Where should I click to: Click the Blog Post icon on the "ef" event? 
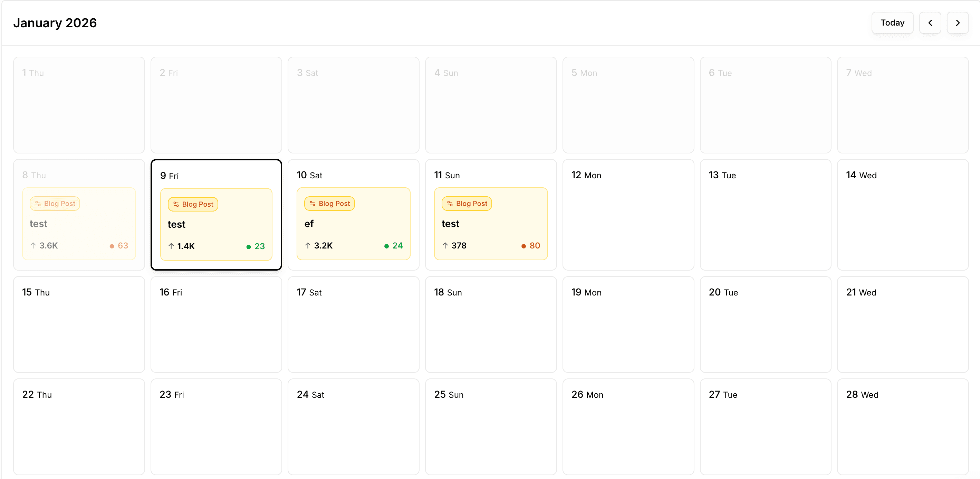click(313, 203)
